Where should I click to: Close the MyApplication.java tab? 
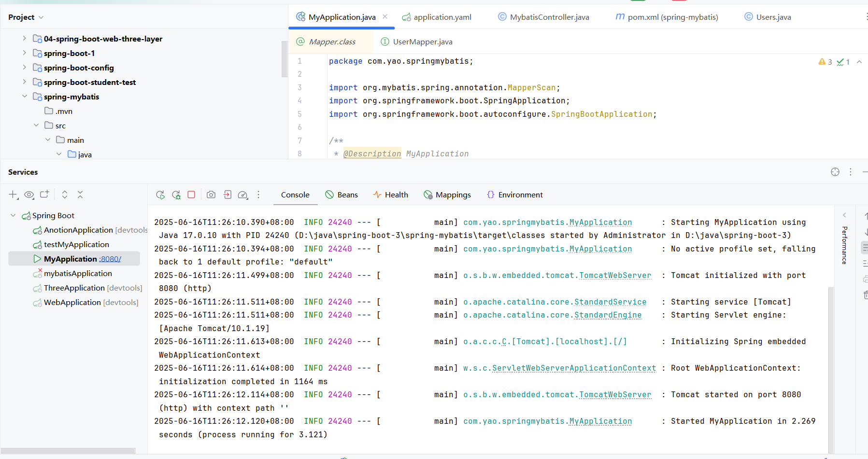click(x=385, y=16)
